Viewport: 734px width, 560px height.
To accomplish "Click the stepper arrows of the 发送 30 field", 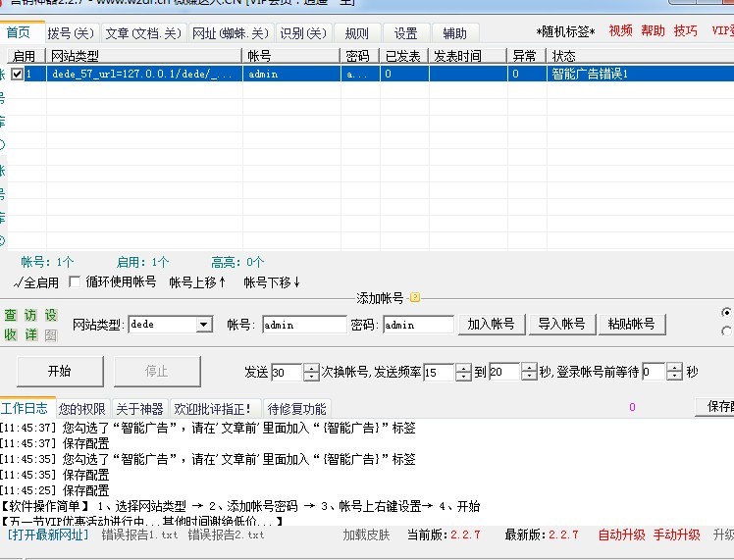I will (x=311, y=373).
